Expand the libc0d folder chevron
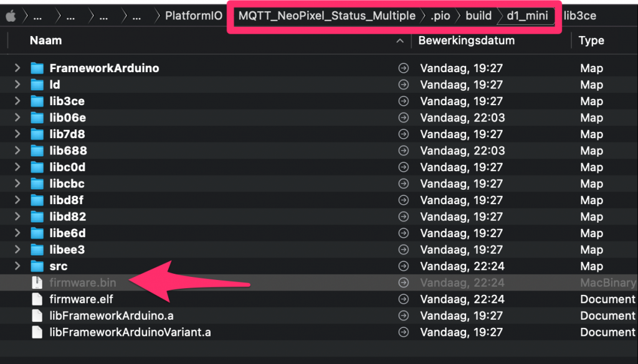 [17, 167]
